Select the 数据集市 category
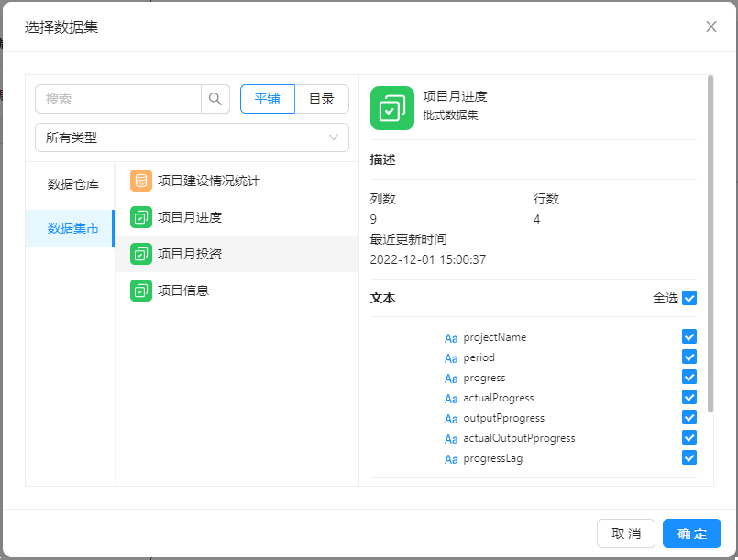 coord(73,228)
